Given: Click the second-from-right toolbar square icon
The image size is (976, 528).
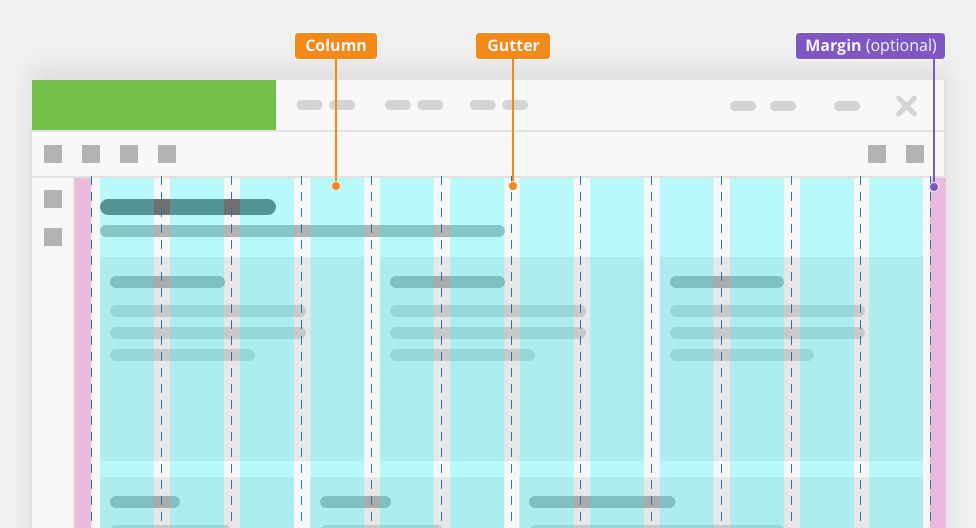Looking at the screenshot, I should (877, 154).
